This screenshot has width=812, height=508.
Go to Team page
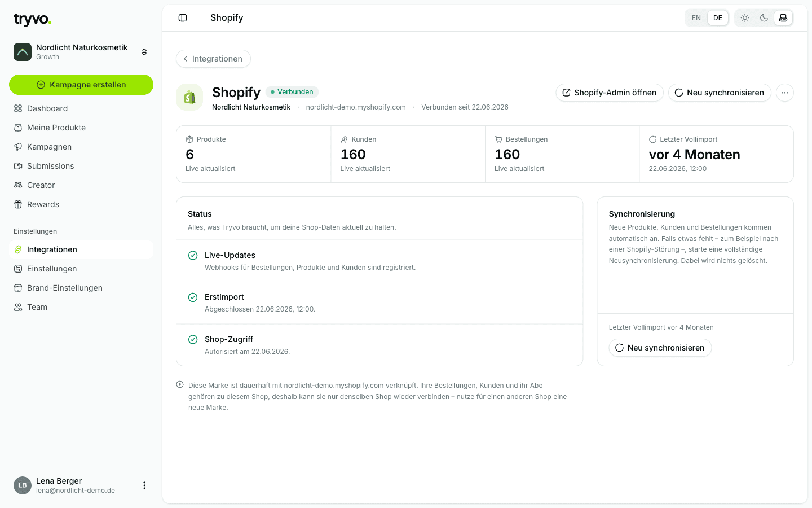pos(81,307)
